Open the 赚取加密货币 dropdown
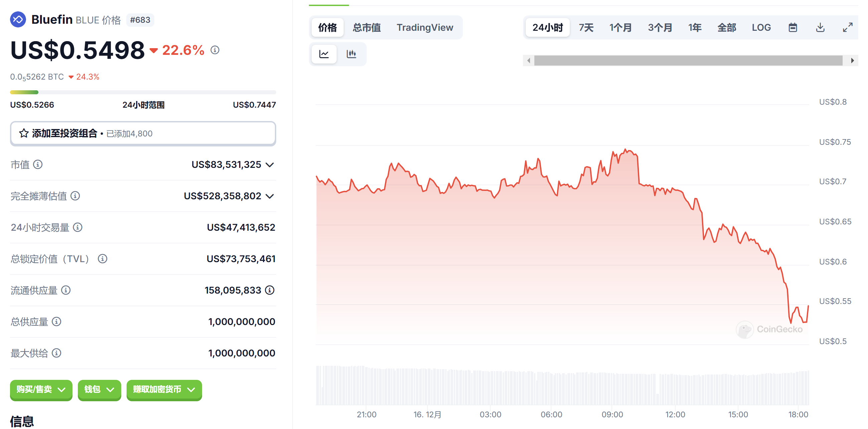Viewport: 868px width, 429px height. [164, 390]
